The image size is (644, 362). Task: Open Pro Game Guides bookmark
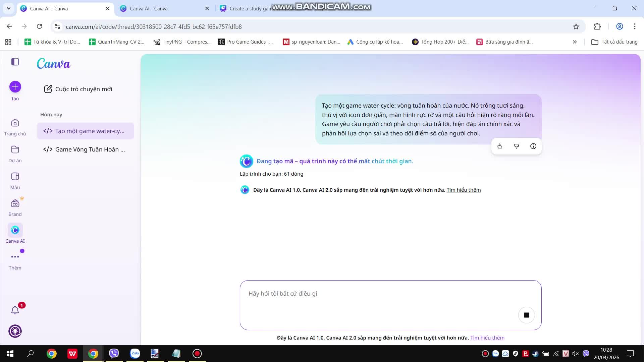pos(246,42)
